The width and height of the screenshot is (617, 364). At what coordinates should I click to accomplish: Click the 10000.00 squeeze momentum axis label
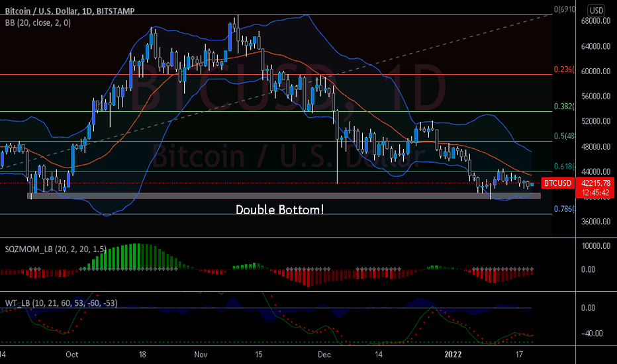pos(596,246)
